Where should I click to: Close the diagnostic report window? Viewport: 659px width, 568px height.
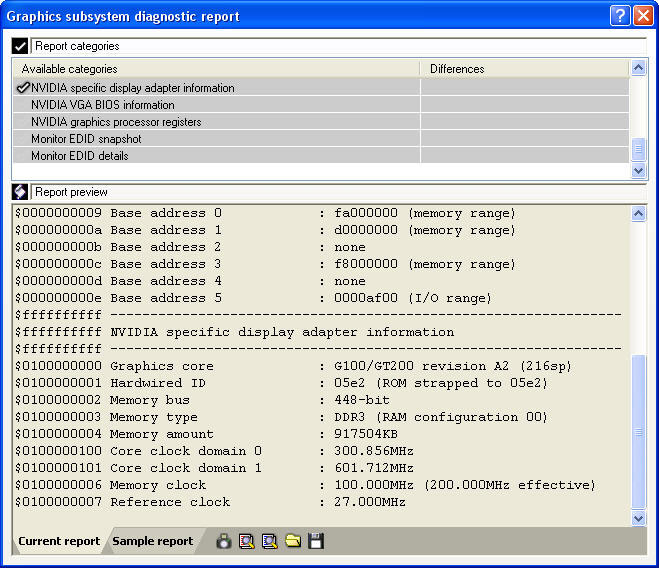point(643,16)
